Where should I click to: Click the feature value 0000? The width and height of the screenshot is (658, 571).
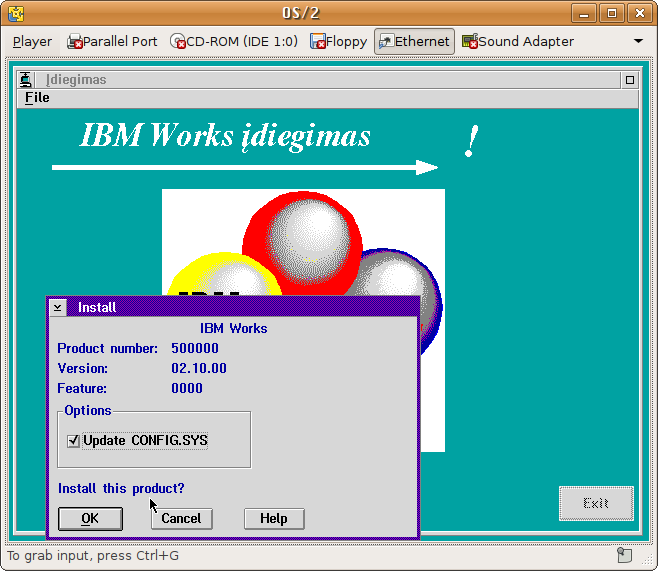pyautogui.click(x=187, y=388)
